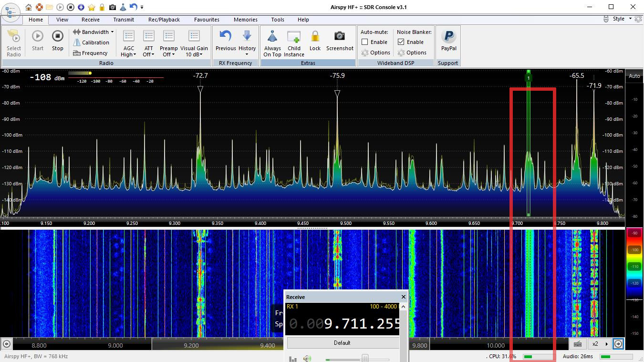Open the Calibration tool
Viewport: 644px width, 362px height.
91,43
